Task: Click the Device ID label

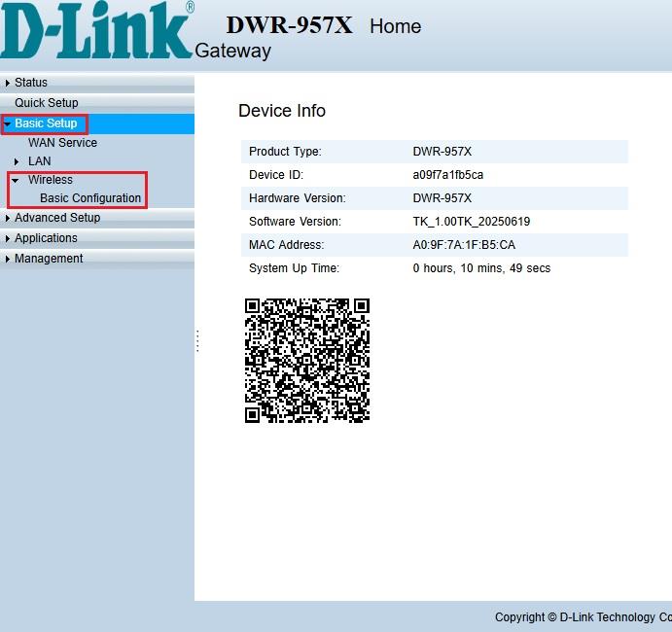Action: coord(276,175)
